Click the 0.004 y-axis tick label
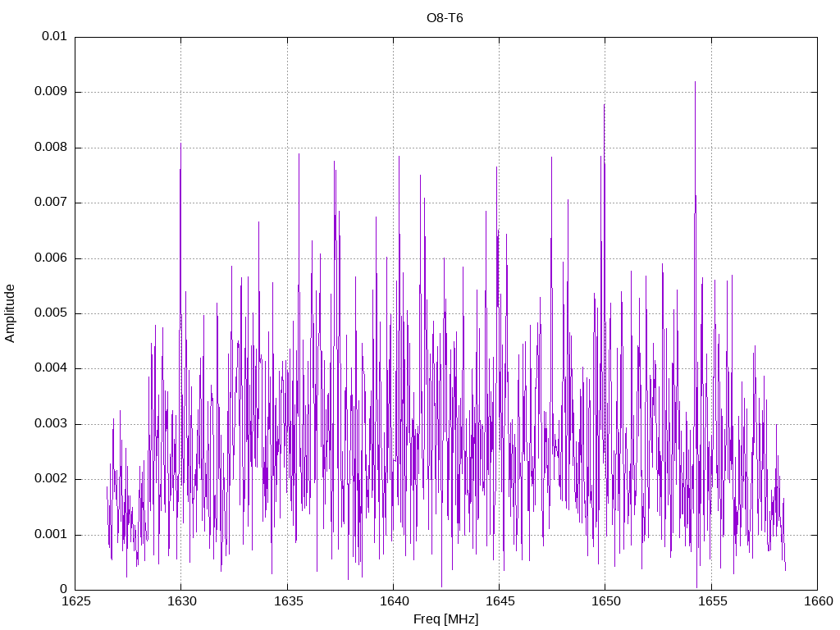This screenshot has height=630, width=840. (51, 368)
